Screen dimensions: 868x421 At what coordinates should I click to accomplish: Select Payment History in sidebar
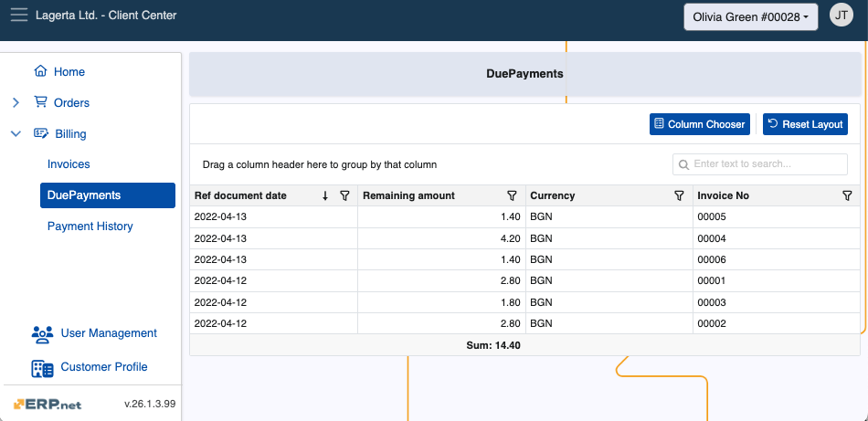(90, 226)
